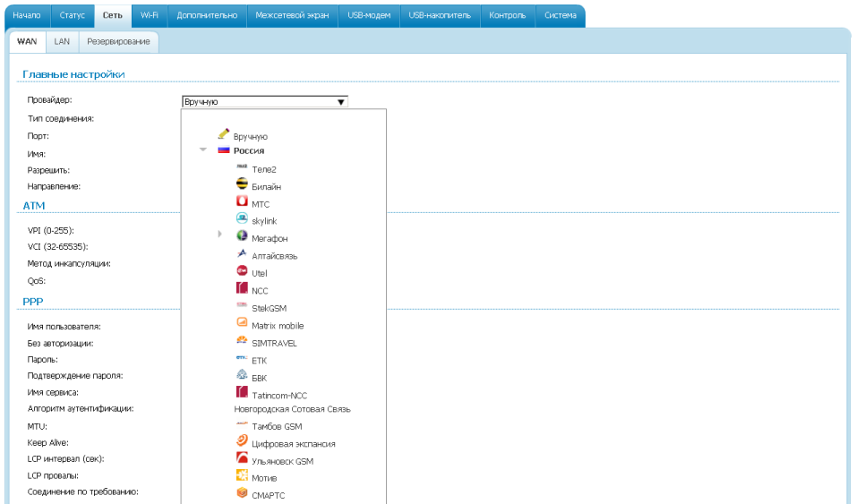Open the USB-накопитель tab

(440, 15)
